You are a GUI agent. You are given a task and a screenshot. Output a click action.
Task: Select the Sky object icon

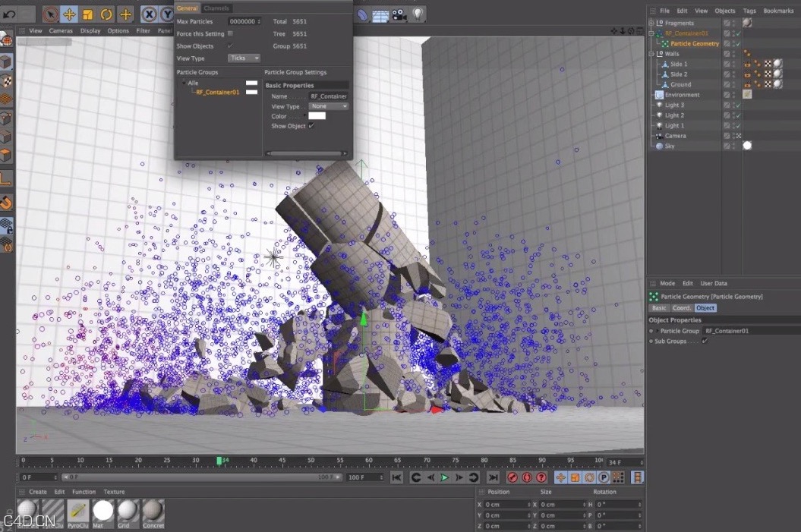pyautogui.click(x=660, y=146)
